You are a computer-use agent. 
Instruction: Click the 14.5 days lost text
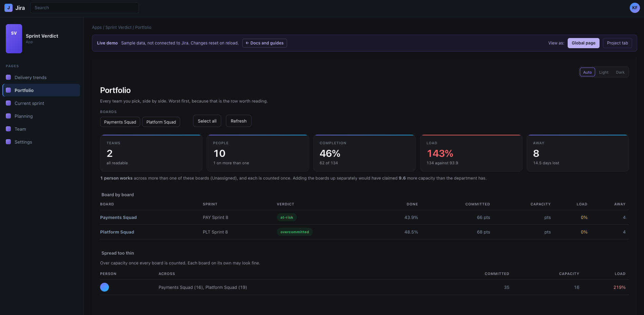click(546, 163)
